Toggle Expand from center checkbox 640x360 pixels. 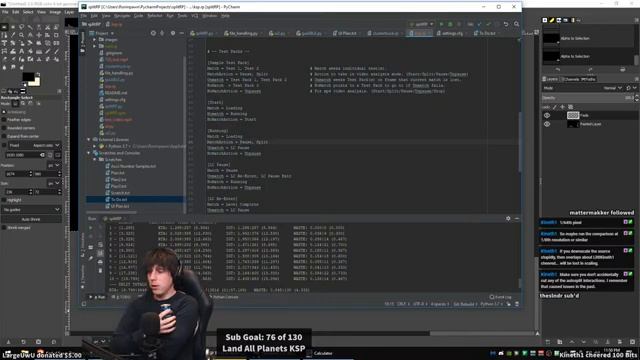pyautogui.click(x=4, y=136)
